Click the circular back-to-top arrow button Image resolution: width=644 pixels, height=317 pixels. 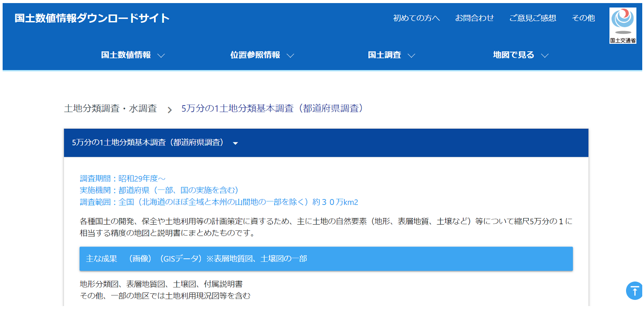(635, 291)
